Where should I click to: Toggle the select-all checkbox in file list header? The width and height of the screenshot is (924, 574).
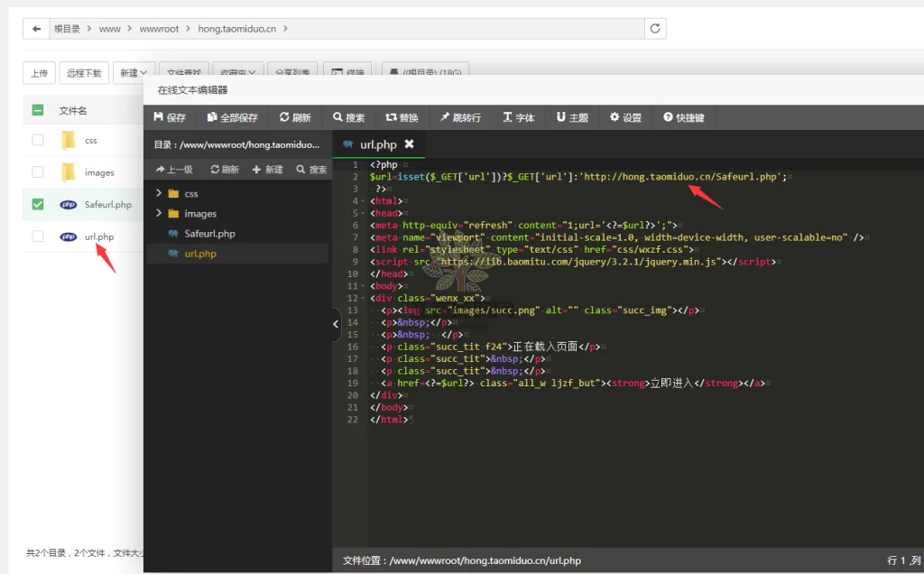pos(37,110)
